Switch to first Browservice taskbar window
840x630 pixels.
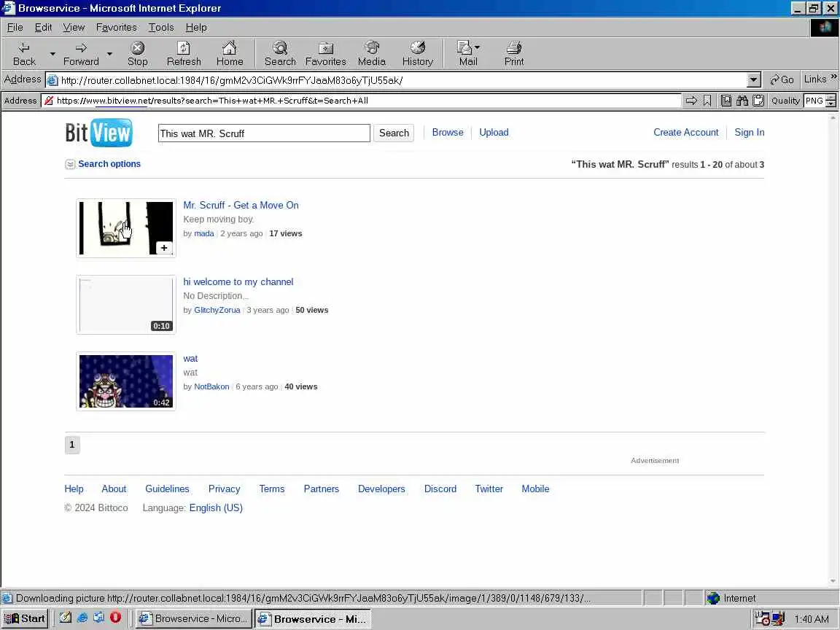[x=192, y=619]
